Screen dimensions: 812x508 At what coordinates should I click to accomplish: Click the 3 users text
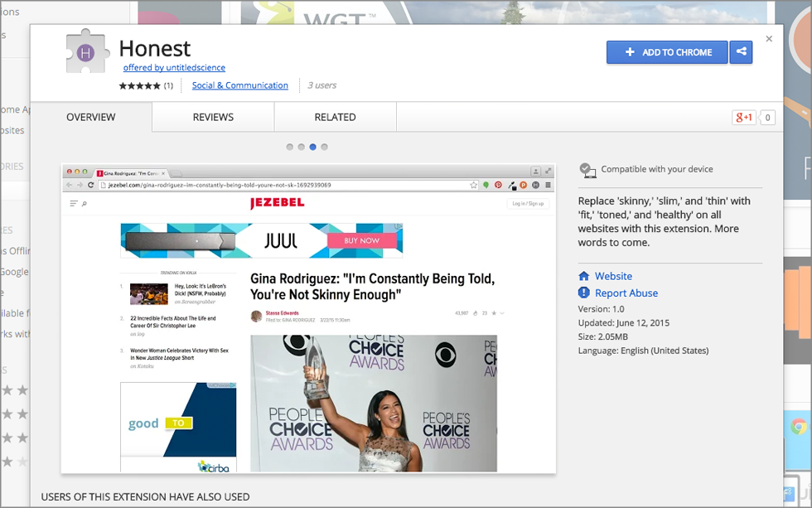tap(322, 85)
